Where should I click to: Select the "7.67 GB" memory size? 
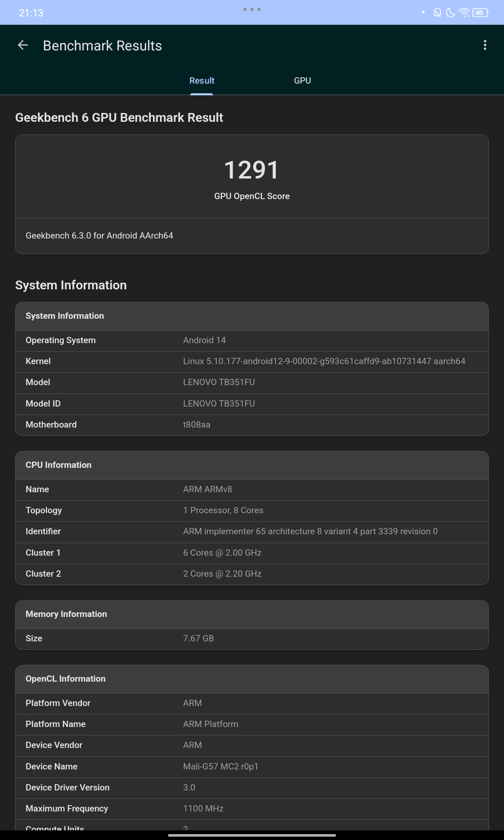click(x=199, y=638)
